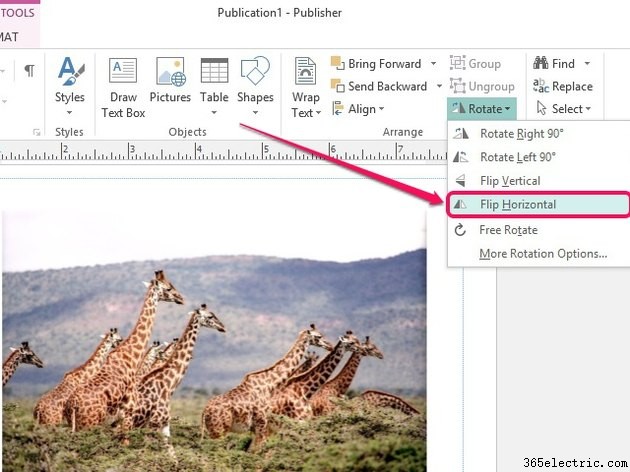Expand the Wrap Text dropdown arrow
The height and width of the screenshot is (472, 630).
point(318,113)
